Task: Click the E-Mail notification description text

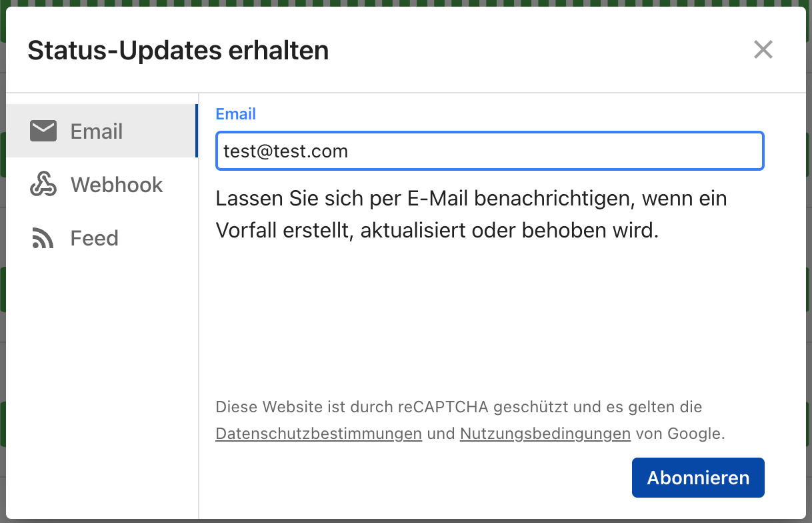Action: (471, 215)
